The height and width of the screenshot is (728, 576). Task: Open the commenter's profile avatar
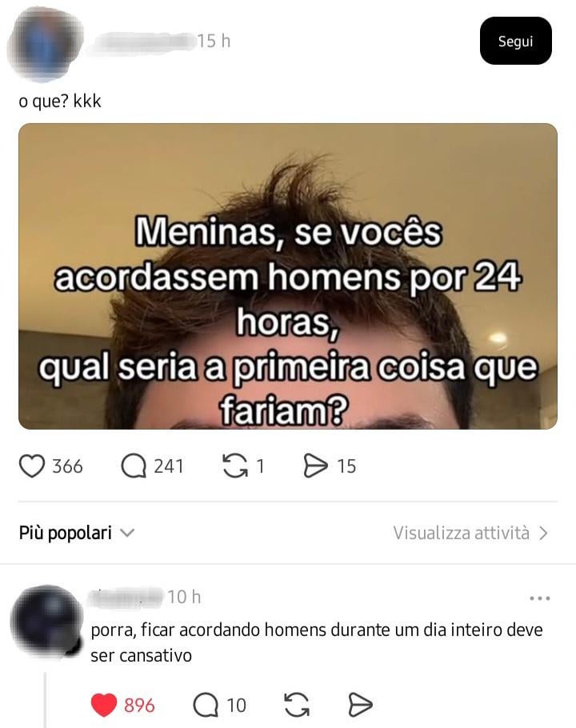point(46,622)
